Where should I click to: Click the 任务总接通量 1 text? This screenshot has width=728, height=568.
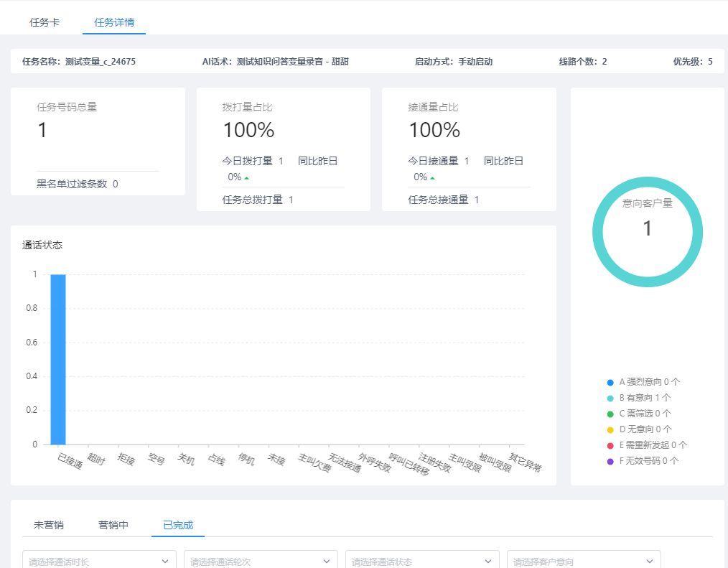point(444,200)
